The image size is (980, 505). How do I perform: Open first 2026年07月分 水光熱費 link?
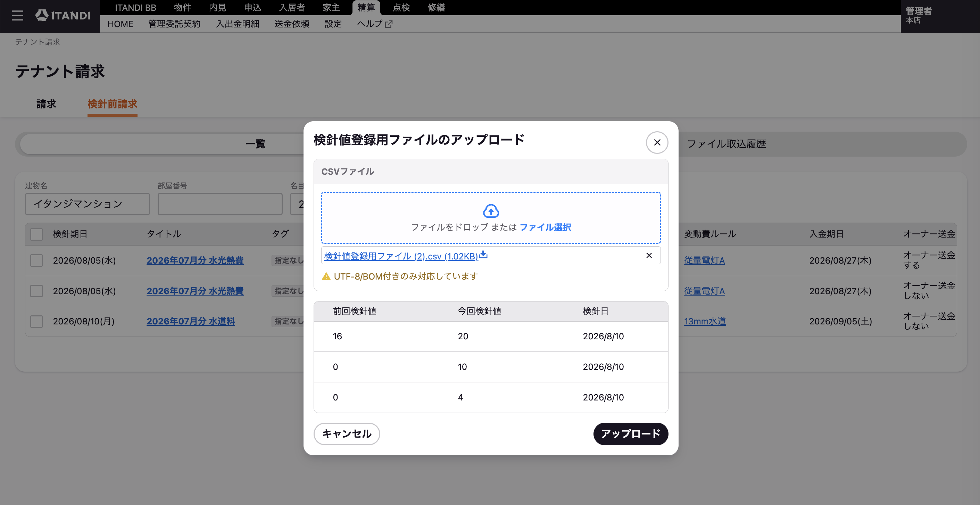(195, 261)
